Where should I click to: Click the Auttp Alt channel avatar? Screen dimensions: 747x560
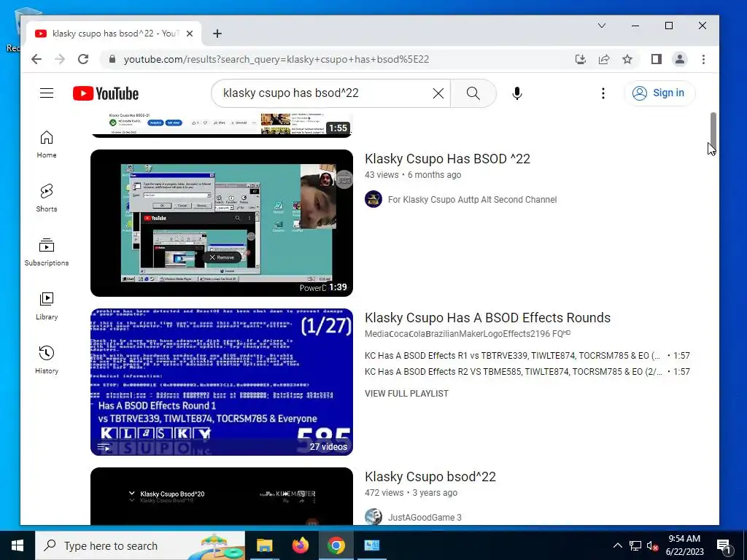tap(373, 199)
